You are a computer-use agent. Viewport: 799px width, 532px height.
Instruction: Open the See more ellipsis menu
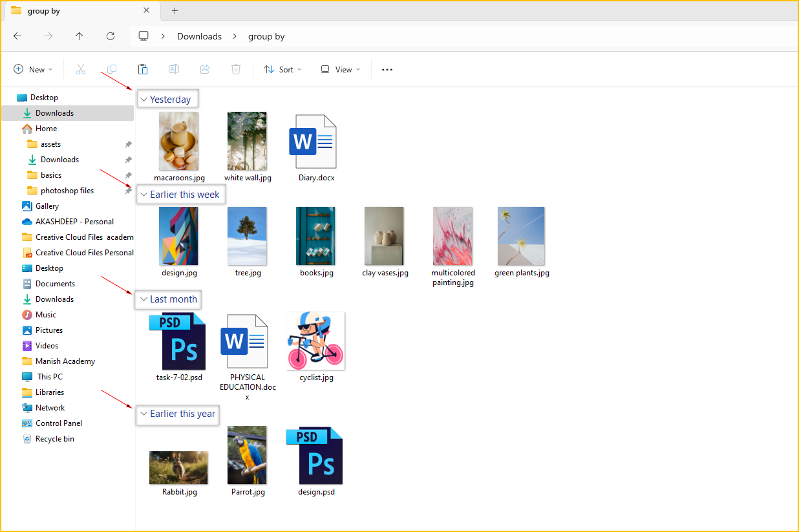click(387, 69)
